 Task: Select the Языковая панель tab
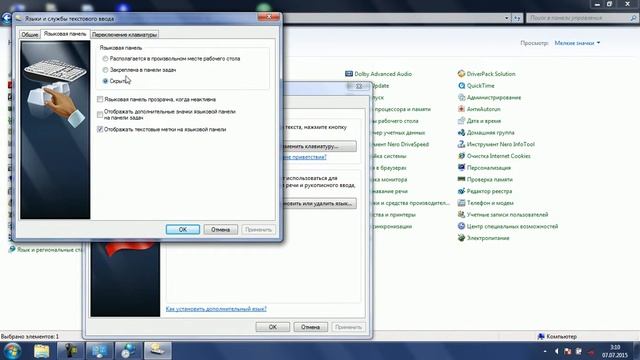[x=65, y=34]
